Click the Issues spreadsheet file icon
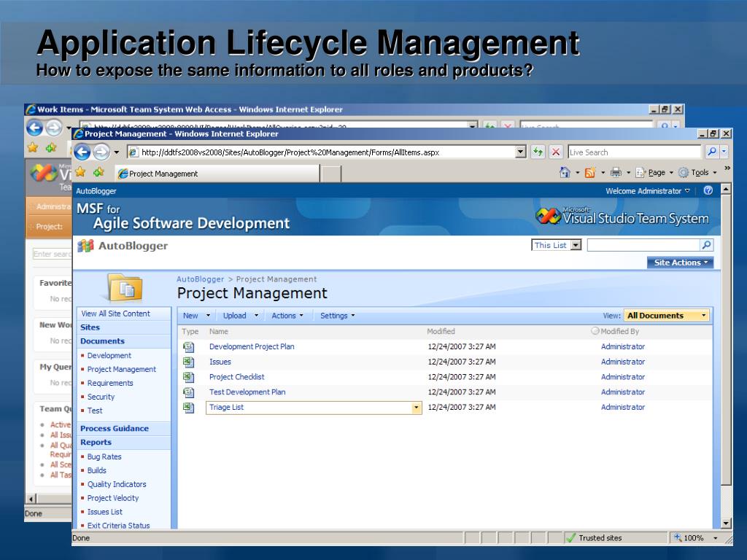Screen dimensions: 747x560 [189, 362]
